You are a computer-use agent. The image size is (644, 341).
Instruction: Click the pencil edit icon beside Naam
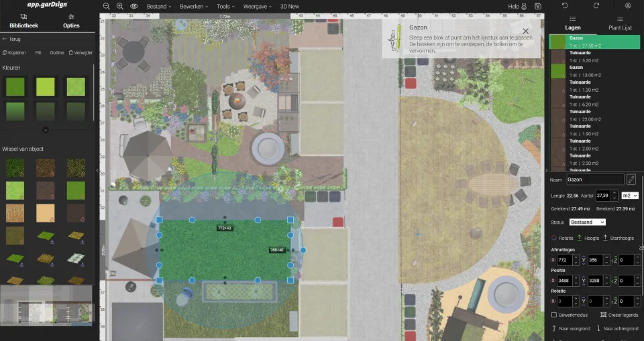pyautogui.click(x=631, y=180)
